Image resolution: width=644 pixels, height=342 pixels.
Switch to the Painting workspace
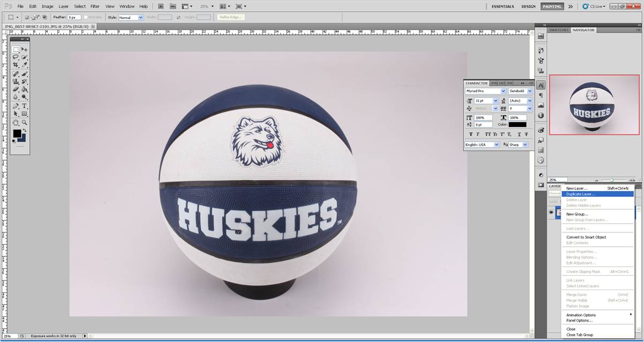pyautogui.click(x=551, y=6)
